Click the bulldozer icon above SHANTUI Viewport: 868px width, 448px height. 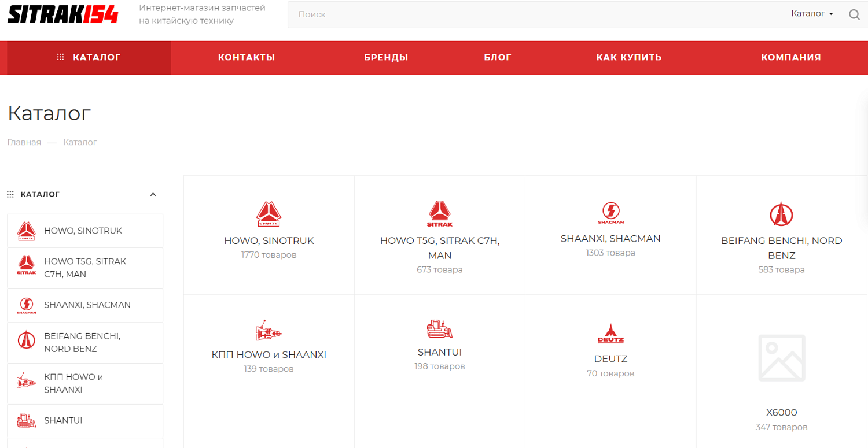click(440, 329)
